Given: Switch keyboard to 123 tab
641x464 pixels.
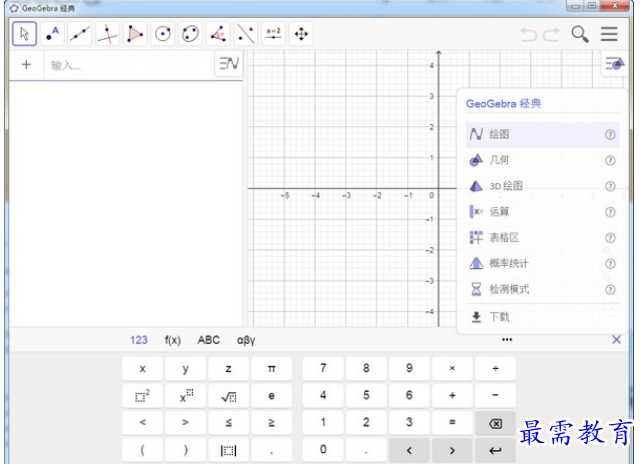Looking at the screenshot, I should (139, 340).
